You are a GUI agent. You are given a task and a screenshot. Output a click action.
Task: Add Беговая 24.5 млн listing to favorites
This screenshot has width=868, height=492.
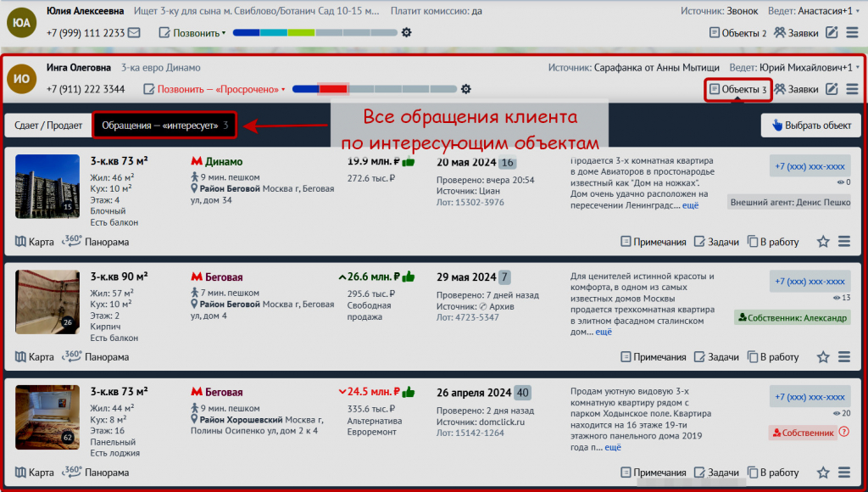pyautogui.click(x=823, y=472)
